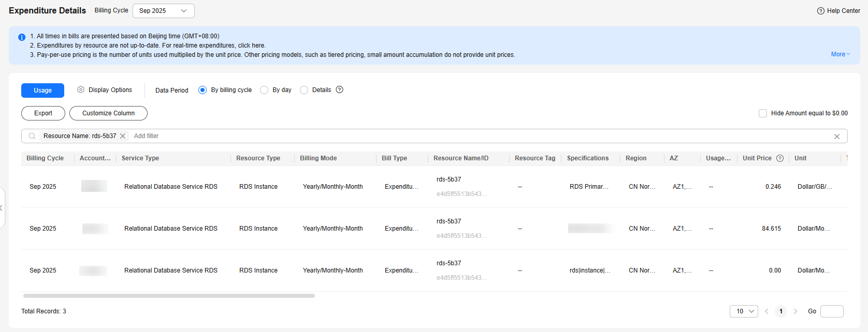Click the AZ column header
868x332 pixels.
pos(673,158)
